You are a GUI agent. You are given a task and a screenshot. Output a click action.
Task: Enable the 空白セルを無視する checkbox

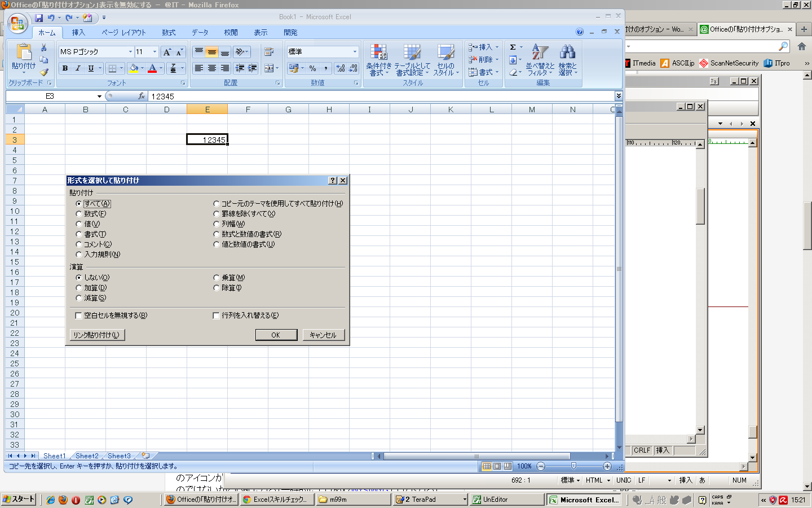tap(79, 316)
